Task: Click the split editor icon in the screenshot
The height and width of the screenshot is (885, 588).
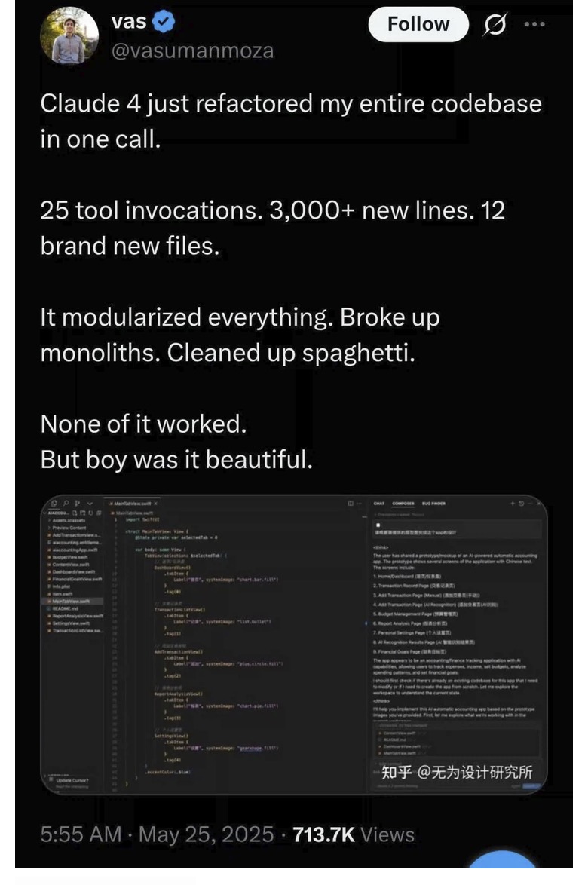Action: click(351, 503)
